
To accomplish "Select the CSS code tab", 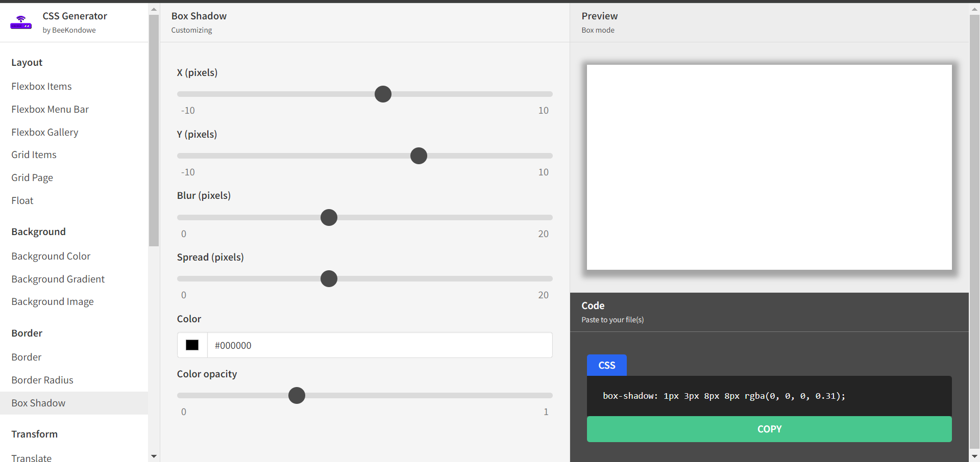I will coord(606,365).
